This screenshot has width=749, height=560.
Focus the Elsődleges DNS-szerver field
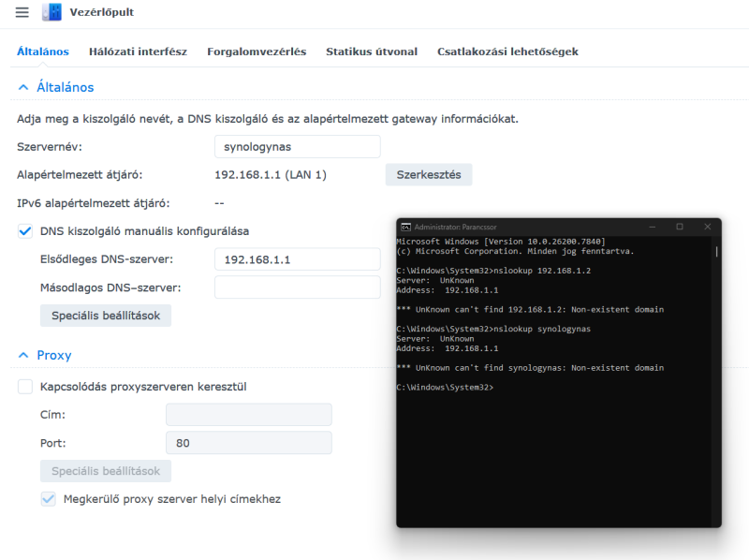click(297, 259)
